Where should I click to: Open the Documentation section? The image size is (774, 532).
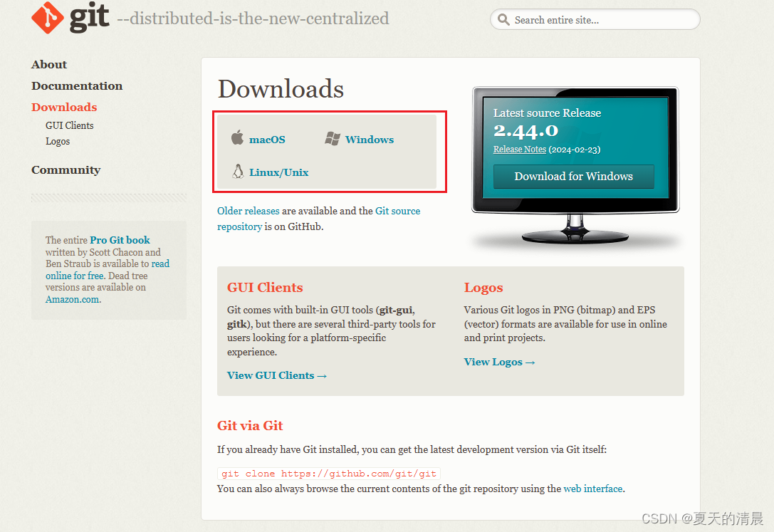pyautogui.click(x=77, y=86)
